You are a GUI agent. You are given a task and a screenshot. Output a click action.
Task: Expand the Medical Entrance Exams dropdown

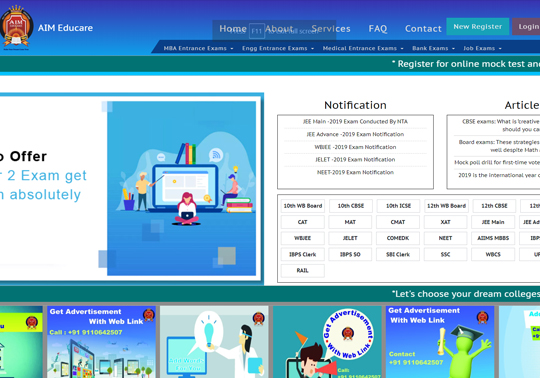pos(363,48)
